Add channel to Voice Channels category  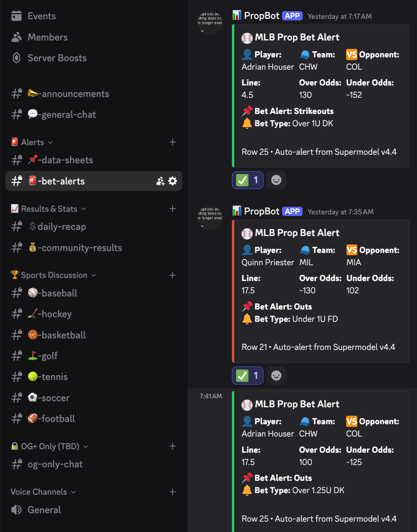point(173,492)
